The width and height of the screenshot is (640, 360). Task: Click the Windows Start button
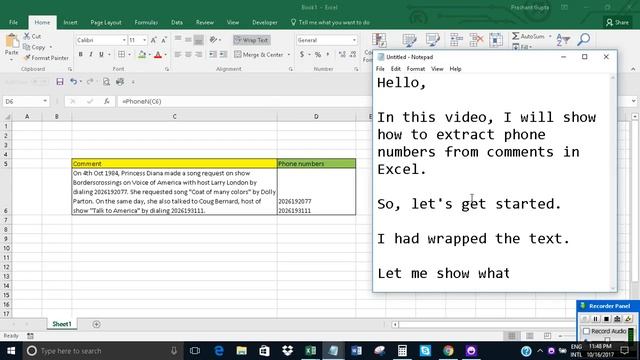coord(11,351)
